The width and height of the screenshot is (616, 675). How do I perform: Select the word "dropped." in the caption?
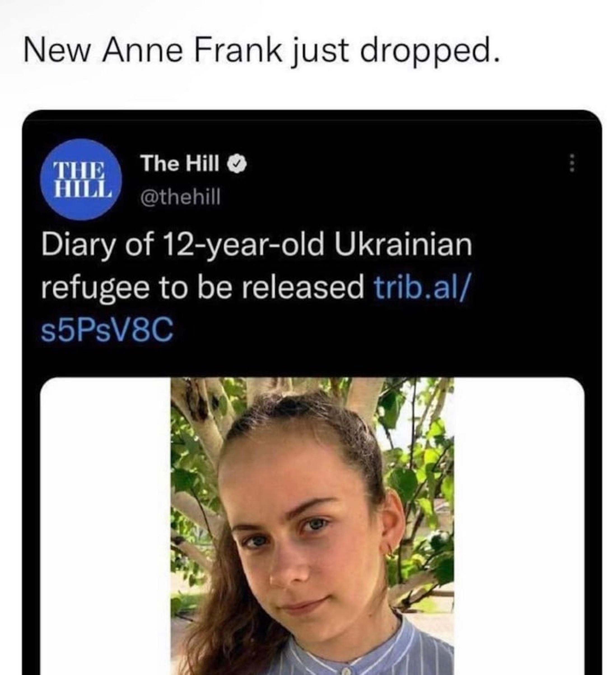tap(430, 51)
